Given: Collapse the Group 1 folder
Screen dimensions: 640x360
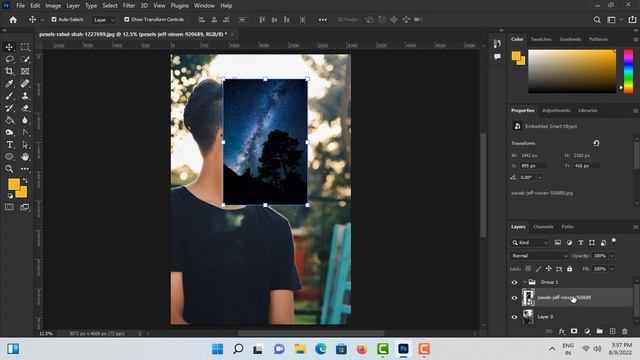Looking at the screenshot, I should (x=524, y=282).
